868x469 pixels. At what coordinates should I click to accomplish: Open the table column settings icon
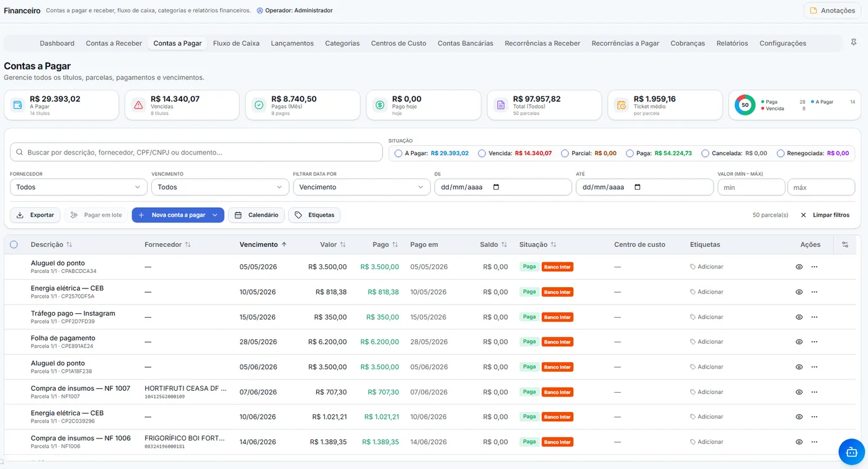click(845, 244)
